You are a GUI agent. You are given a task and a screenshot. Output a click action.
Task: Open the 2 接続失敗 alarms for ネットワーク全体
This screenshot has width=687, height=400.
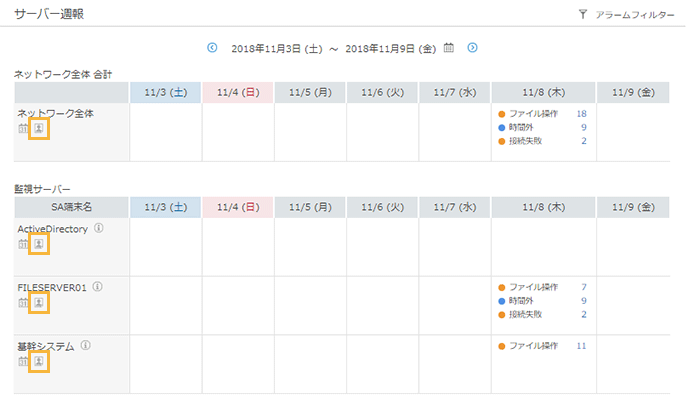(583, 141)
